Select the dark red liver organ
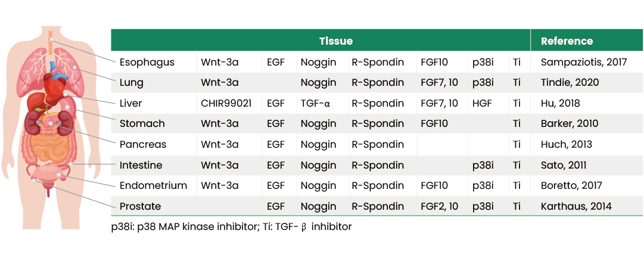The image size is (644, 255). pos(36,102)
